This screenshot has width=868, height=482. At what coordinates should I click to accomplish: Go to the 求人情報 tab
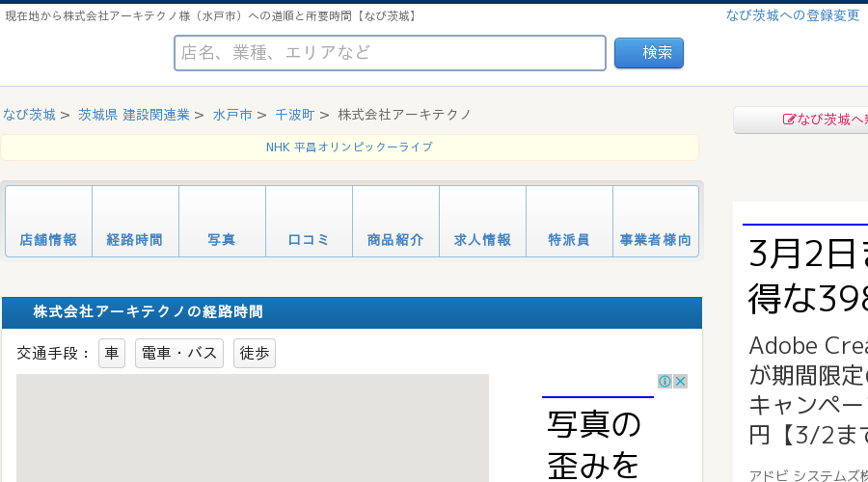pyautogui.click(x=483, y=222)
